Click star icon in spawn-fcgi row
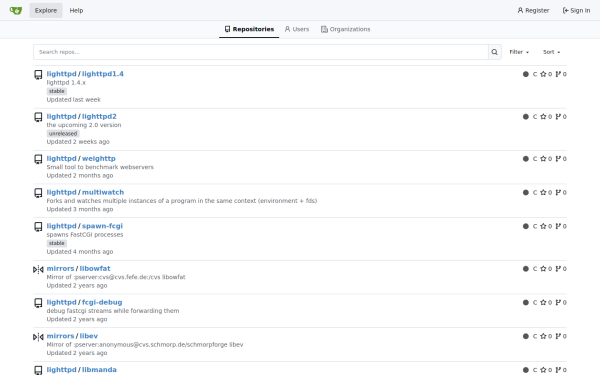Image resolution: width=600 pixels, height=375 pixels. 543,226
